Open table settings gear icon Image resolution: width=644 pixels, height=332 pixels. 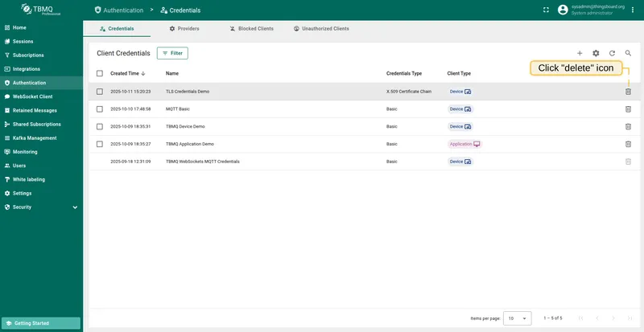(596, 53)
